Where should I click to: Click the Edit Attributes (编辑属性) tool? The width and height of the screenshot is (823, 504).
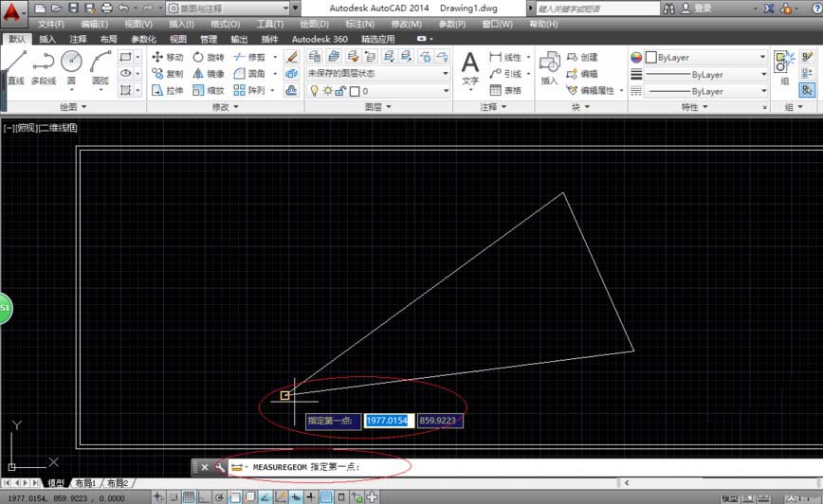(591, 90)
